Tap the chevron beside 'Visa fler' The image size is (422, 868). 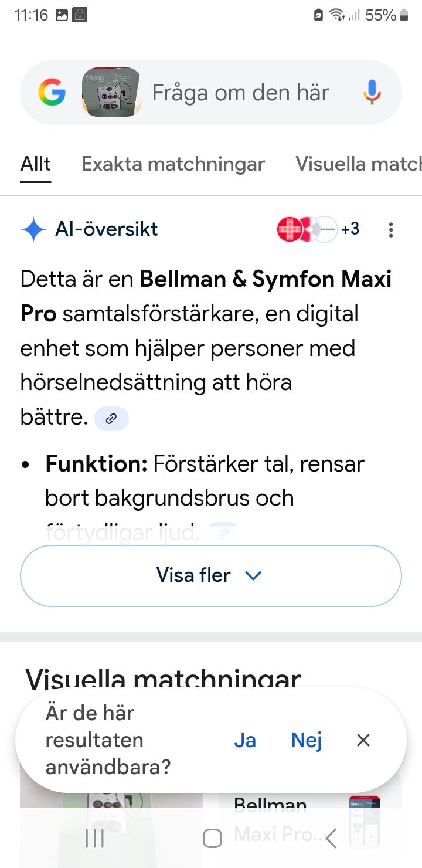(x=253, y=576)
